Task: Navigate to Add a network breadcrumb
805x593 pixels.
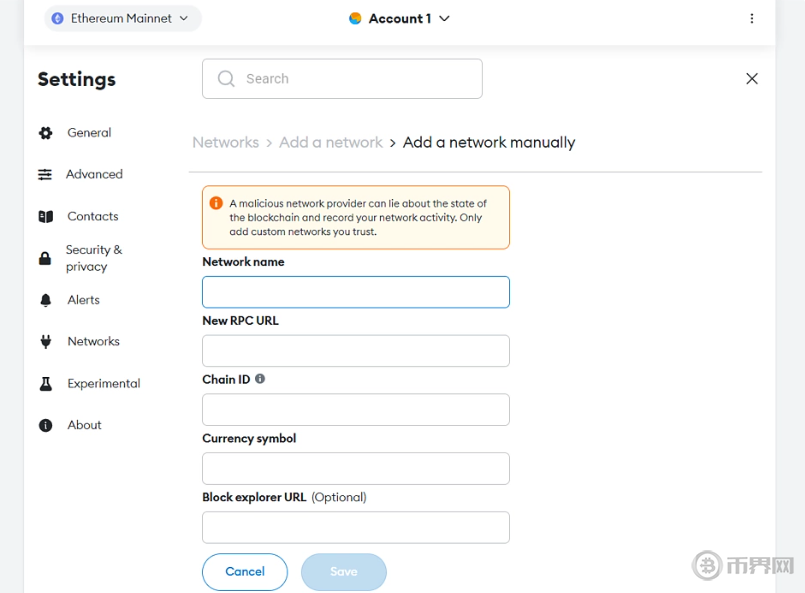Action: pyautogui.click(x=330, y=143)
